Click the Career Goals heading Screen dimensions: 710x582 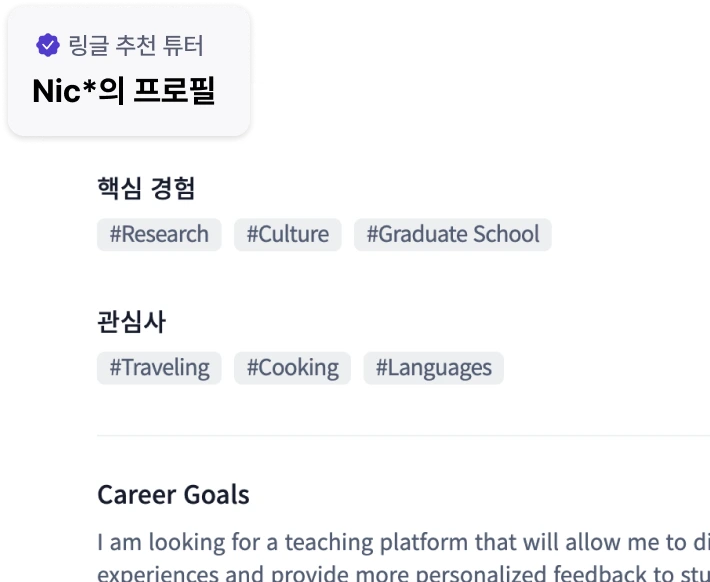(173, 495)
